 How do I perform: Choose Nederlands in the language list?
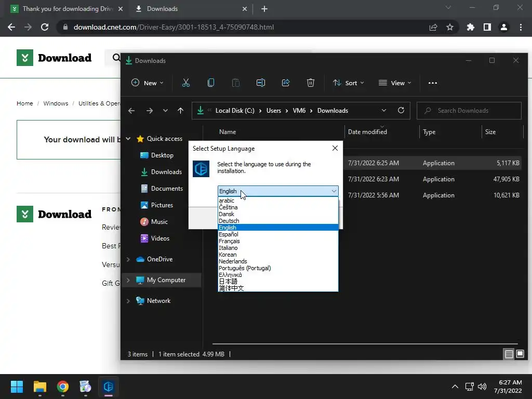coord(278,261)
